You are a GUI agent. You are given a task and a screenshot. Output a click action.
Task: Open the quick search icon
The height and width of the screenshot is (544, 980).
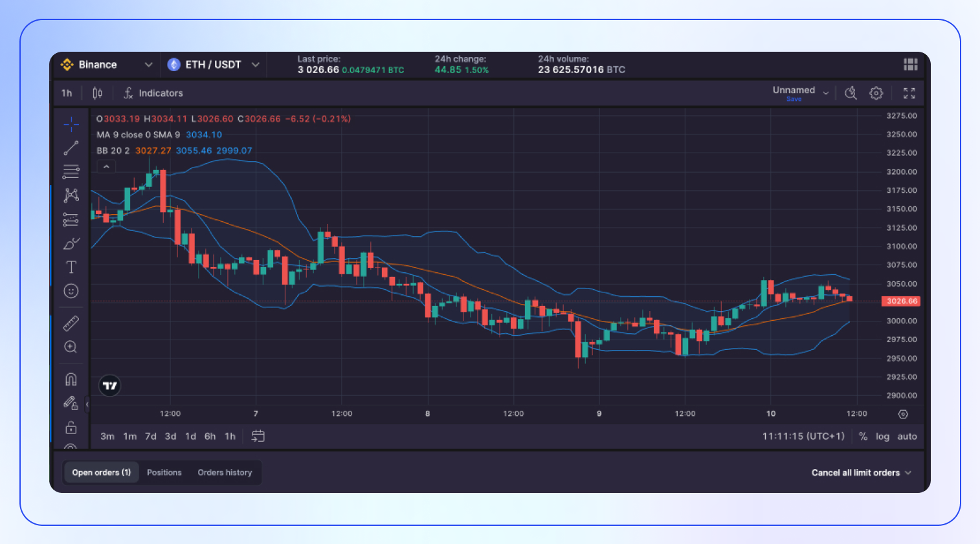click(851, 93)
